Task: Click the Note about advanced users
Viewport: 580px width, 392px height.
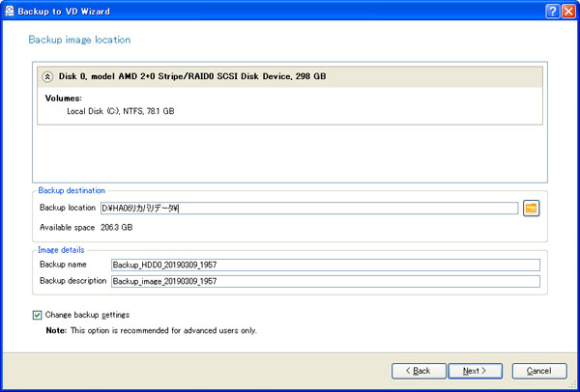Action: (151, 330)
